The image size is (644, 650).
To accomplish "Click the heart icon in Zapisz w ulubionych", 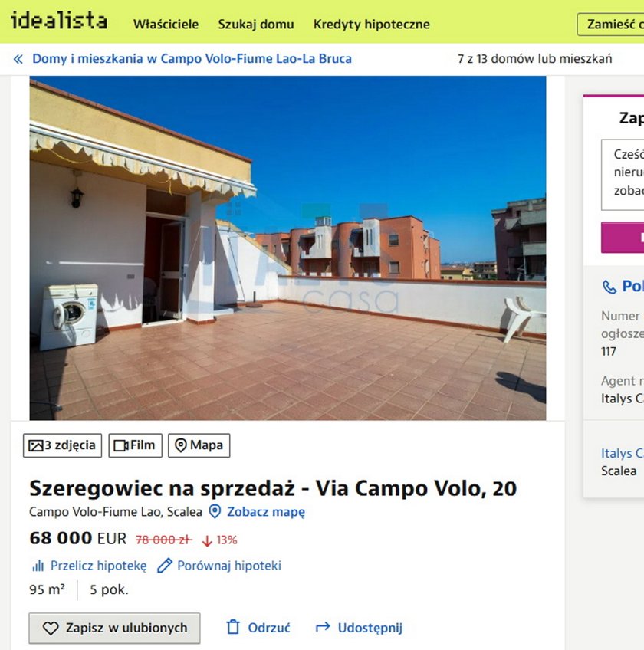I will click(51, 628).
